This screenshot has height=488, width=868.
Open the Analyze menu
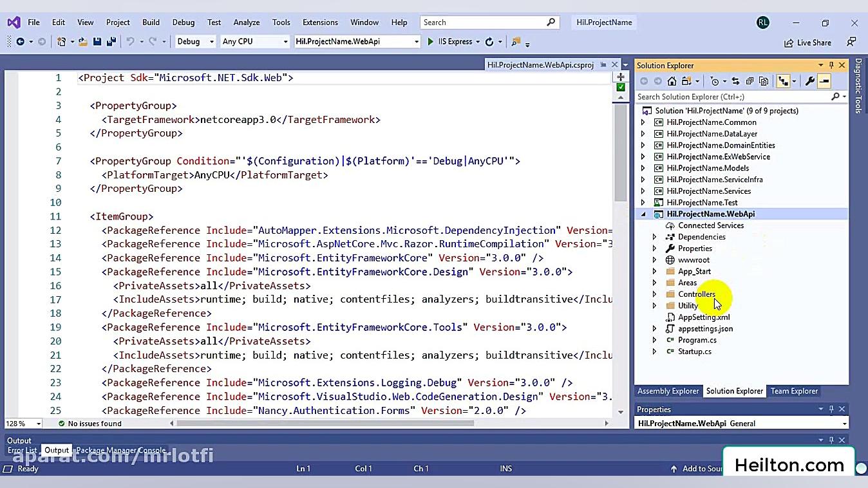pyautogui.click(x=247, y=22)
